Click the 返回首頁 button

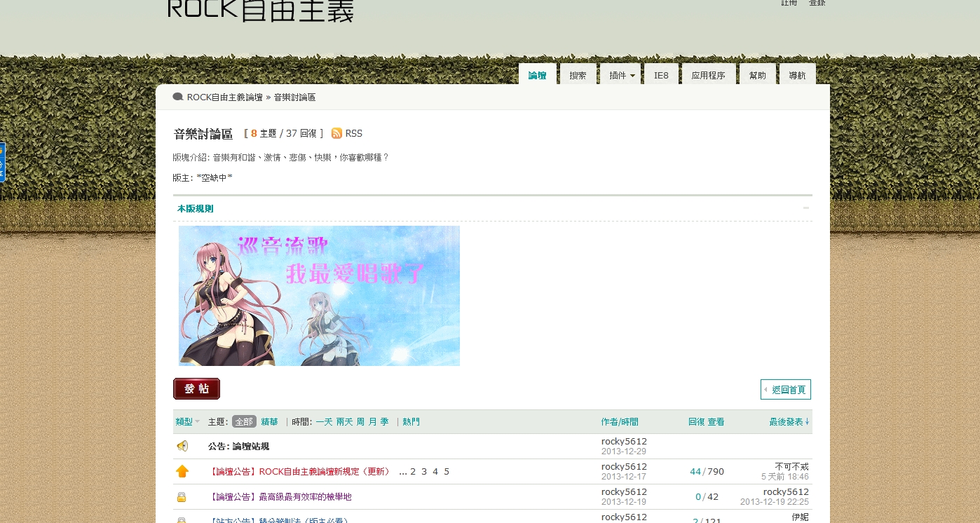coord(786,390)
